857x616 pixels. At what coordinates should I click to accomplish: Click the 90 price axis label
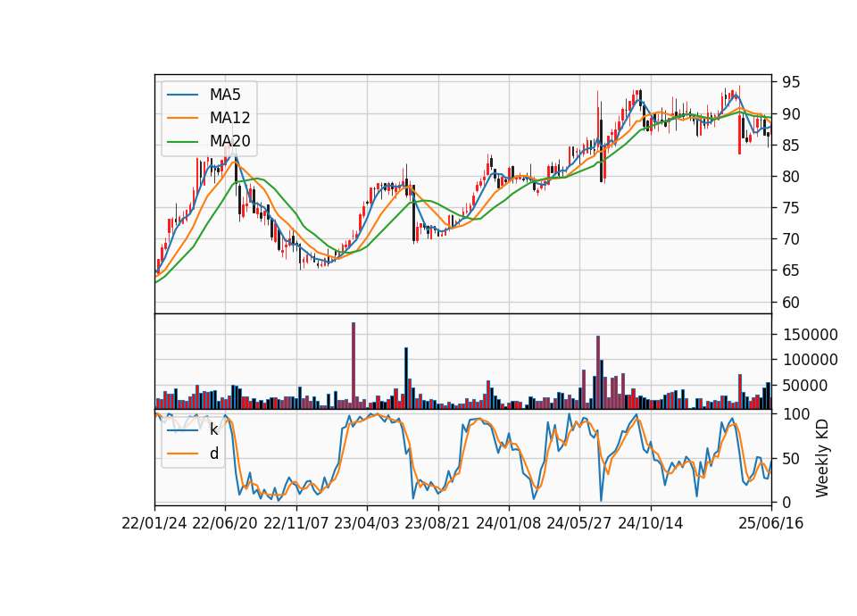point(791,114)
